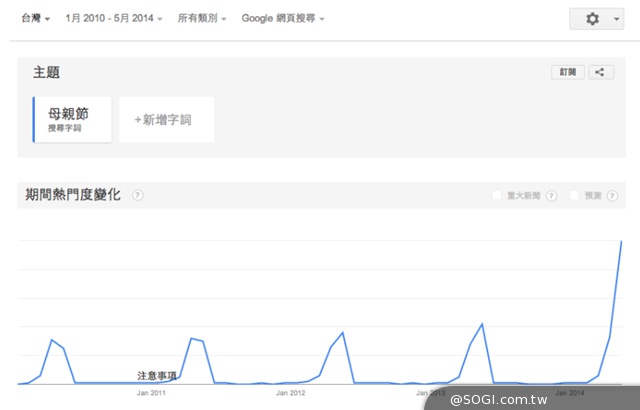Click the 注意事項 note link on chart
This screenshot has height=410, width=640.
[157, 375]
